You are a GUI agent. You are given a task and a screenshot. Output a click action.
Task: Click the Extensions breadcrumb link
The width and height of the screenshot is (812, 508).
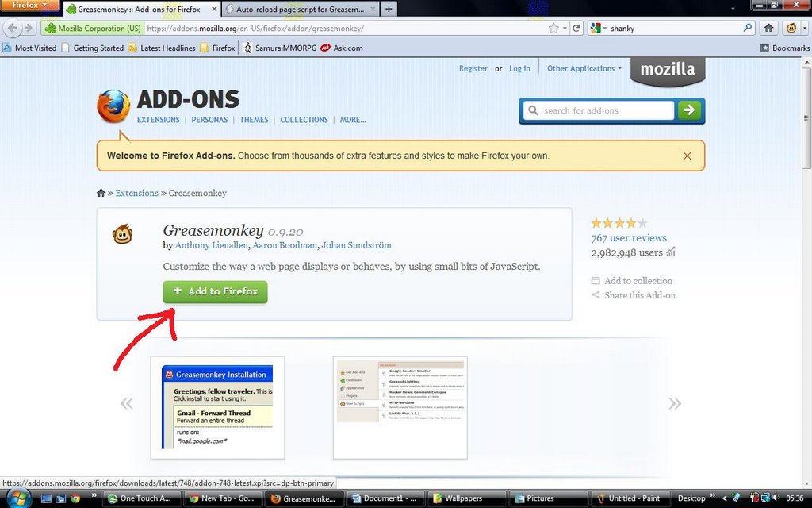pyautogui.click(x=136, y=193)
